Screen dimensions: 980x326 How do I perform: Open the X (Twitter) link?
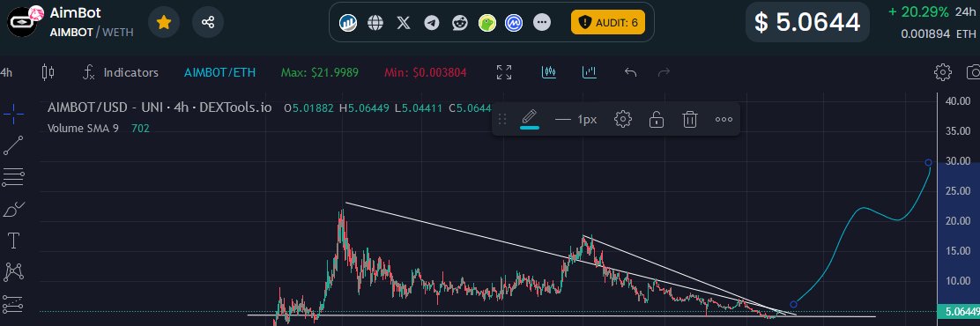pyautogui.click(x=404, y=23)
